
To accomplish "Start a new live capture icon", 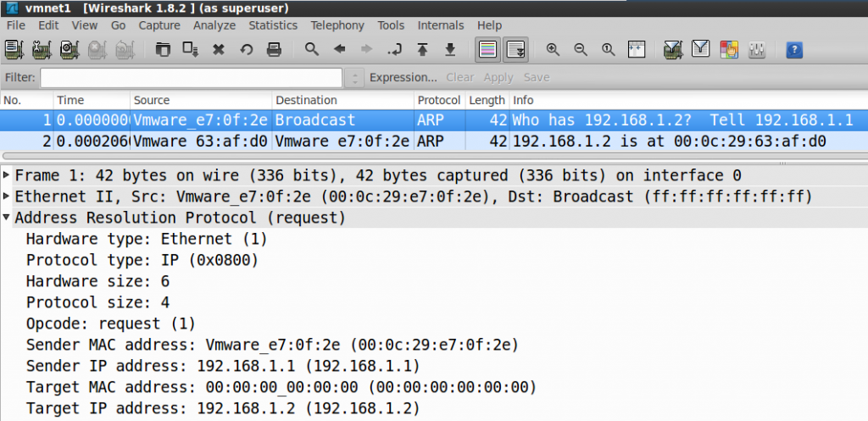I will 70,50.
